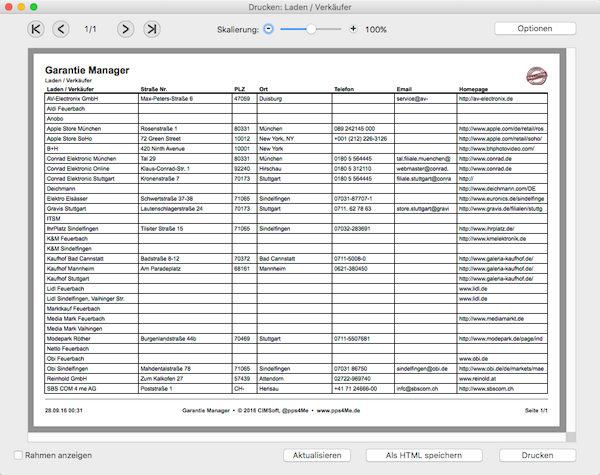Click Aktualisieren to refresh preview
The height and width of the screenshot is (475, 600).
(x=317, y=455)
